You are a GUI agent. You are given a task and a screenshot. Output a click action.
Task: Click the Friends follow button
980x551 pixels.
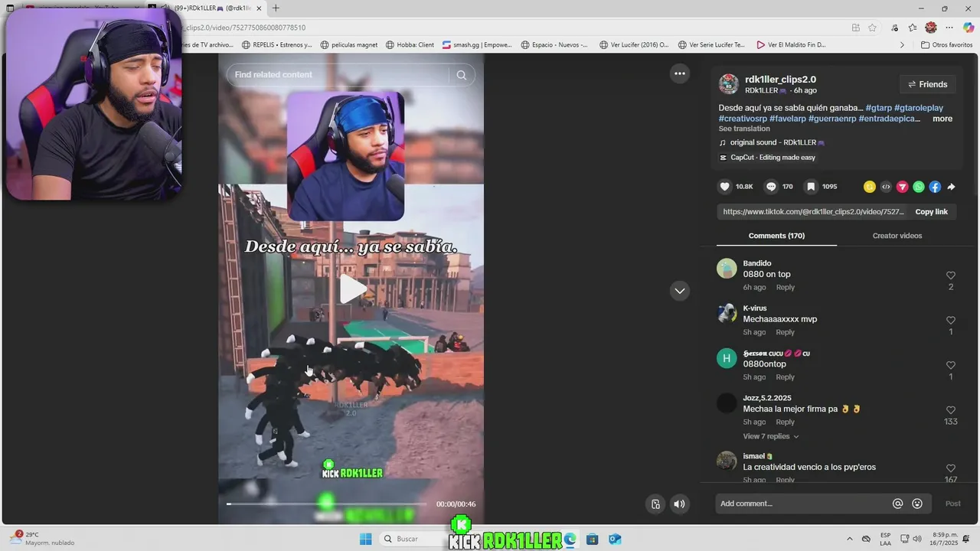click(927, 84)
